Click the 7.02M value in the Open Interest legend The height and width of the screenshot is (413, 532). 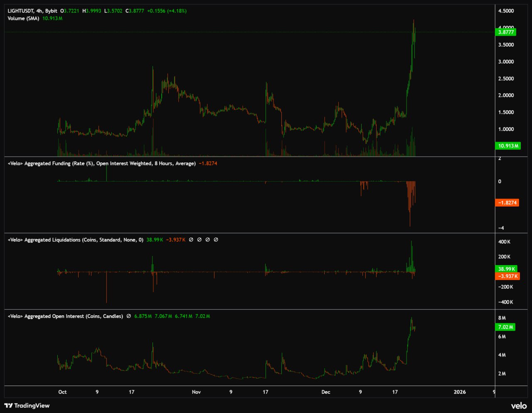(x=203, y=316)
